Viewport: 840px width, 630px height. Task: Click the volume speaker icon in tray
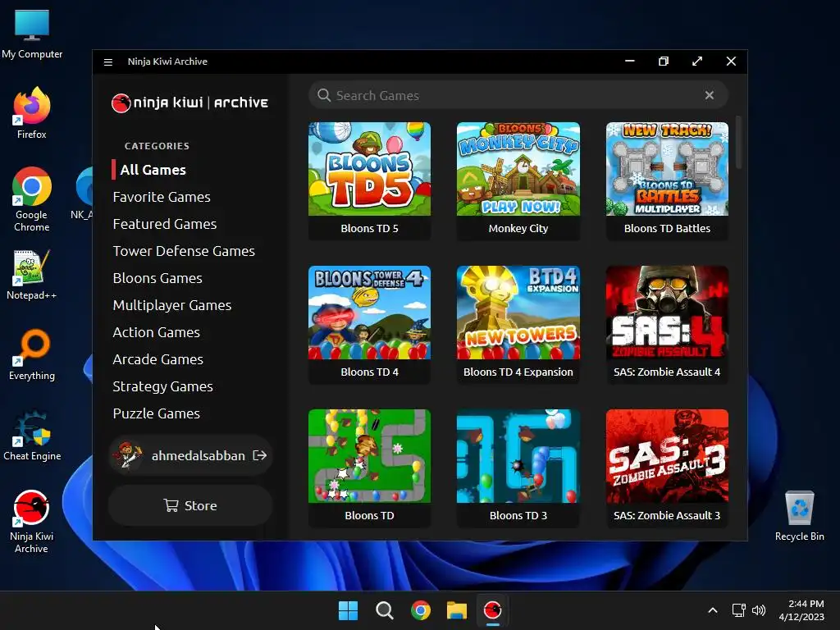tap(759, 610)
